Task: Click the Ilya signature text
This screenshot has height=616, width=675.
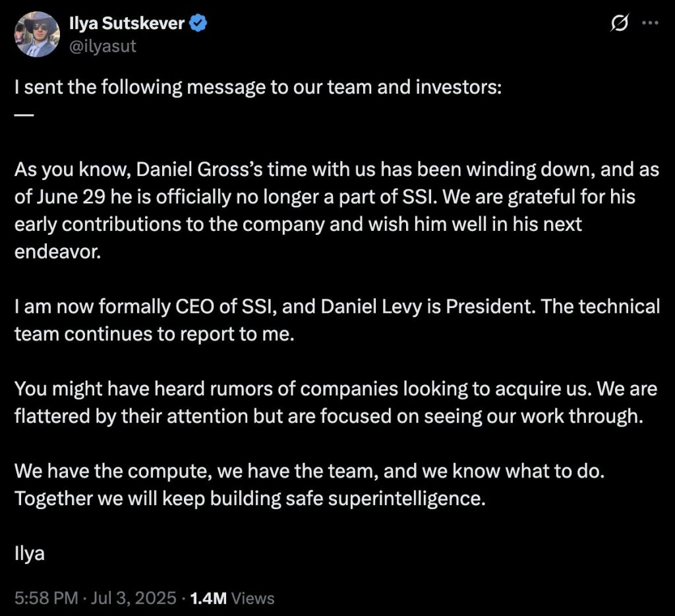Action: tap(30, 554)
